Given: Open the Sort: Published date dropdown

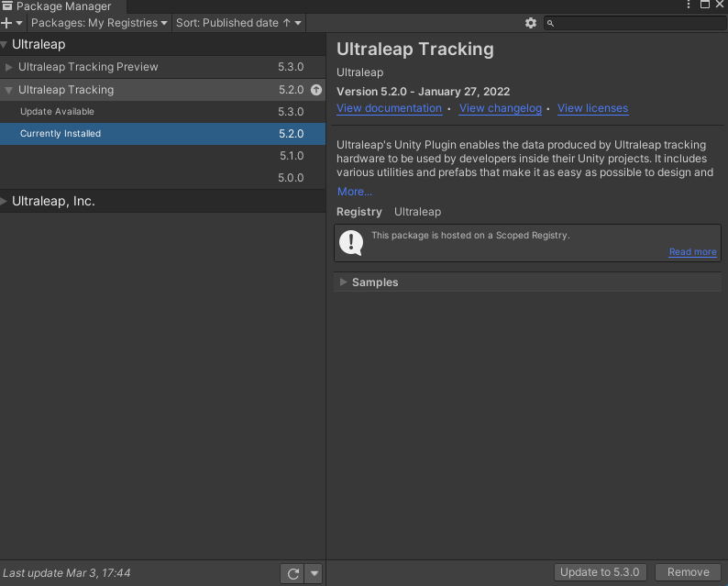Looking at the screenshot, I should [238, 23].
